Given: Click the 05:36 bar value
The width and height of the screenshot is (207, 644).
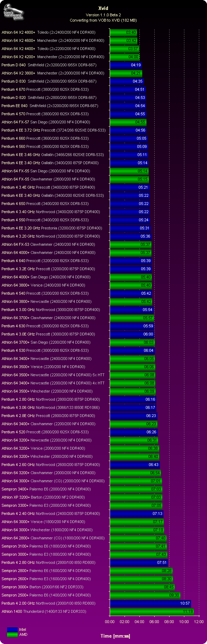Looking at the screenshot, I should click(x=145, y=236).
